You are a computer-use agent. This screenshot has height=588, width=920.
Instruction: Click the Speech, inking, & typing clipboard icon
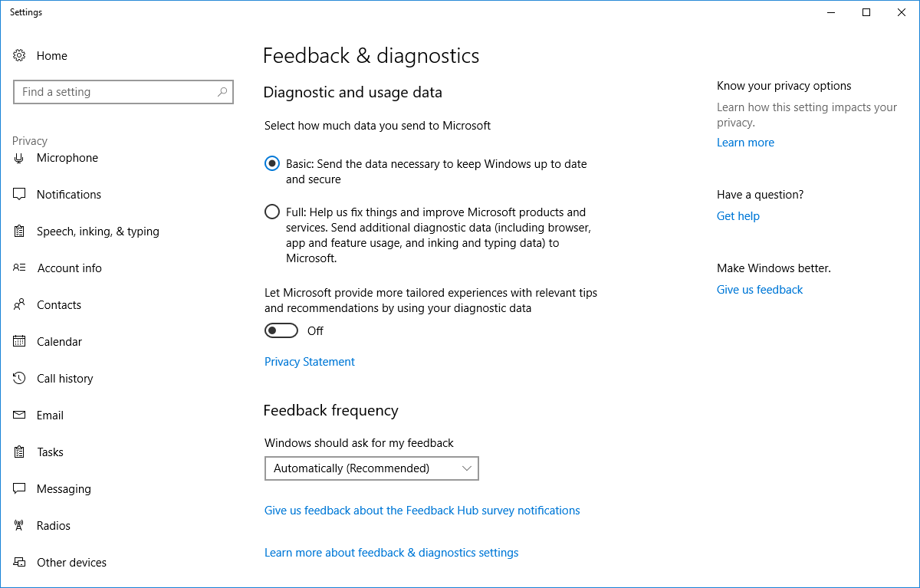tap(20, 232)
